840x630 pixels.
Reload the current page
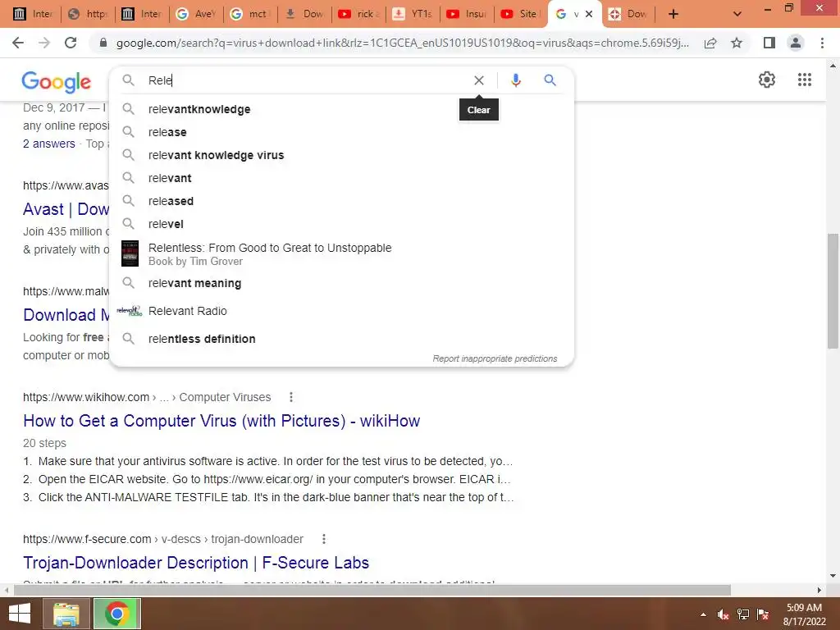(x=71, y=43)
